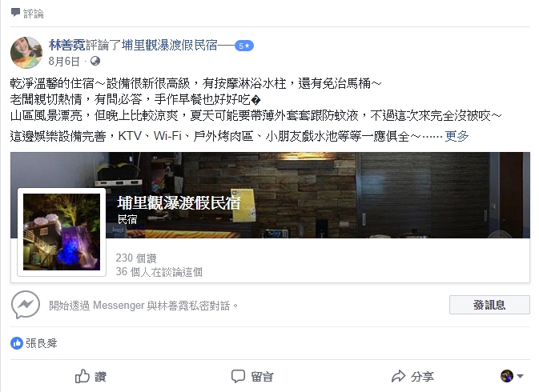Click the public globe privacy icon
The width and height of the screenshot is (539, 392).
(95, 61)
